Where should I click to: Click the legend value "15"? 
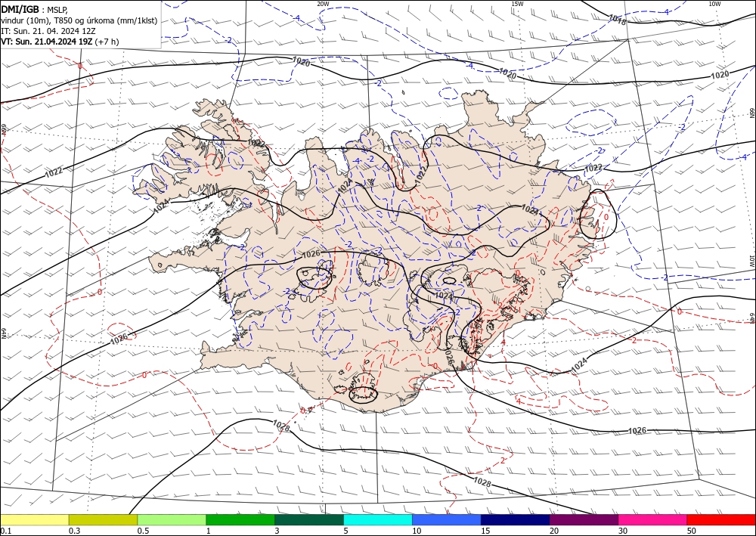click(x=485, y=531)
